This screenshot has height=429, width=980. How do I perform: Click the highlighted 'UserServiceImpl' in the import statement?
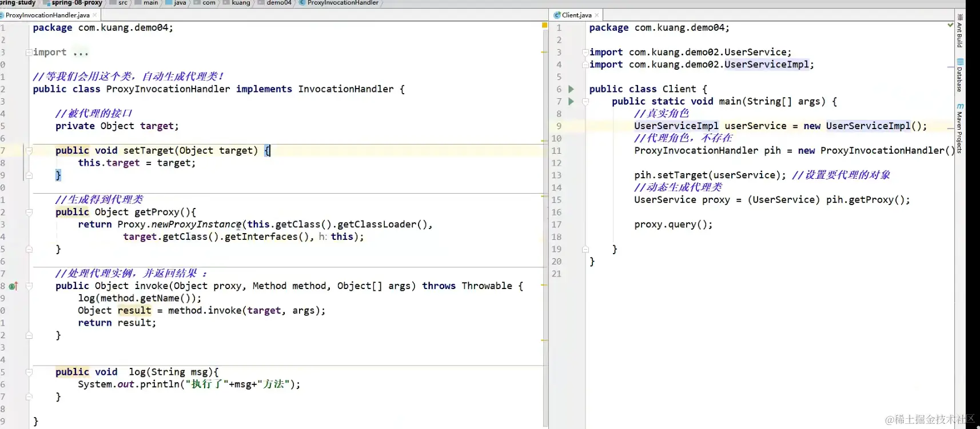click(x=766, y=65)
